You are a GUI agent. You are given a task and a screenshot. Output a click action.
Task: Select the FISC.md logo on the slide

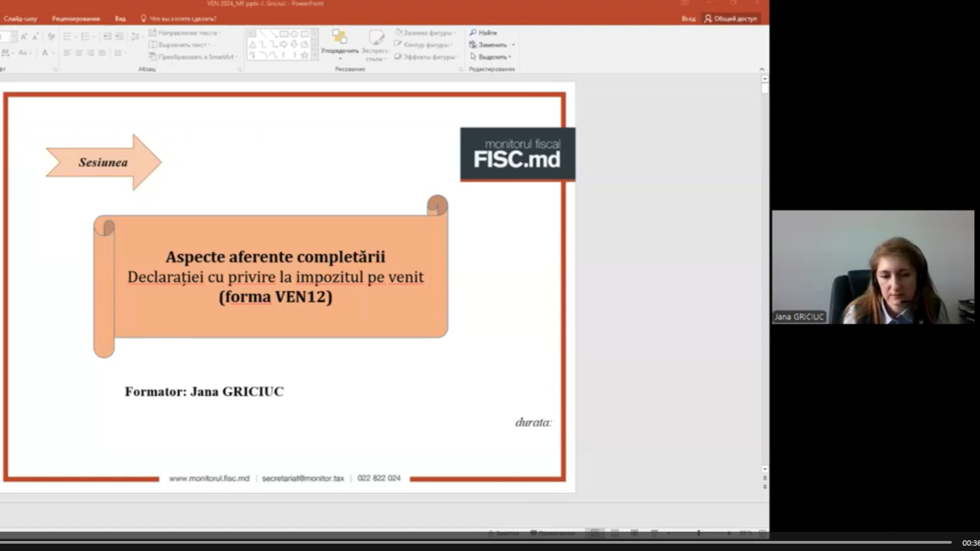517,154
